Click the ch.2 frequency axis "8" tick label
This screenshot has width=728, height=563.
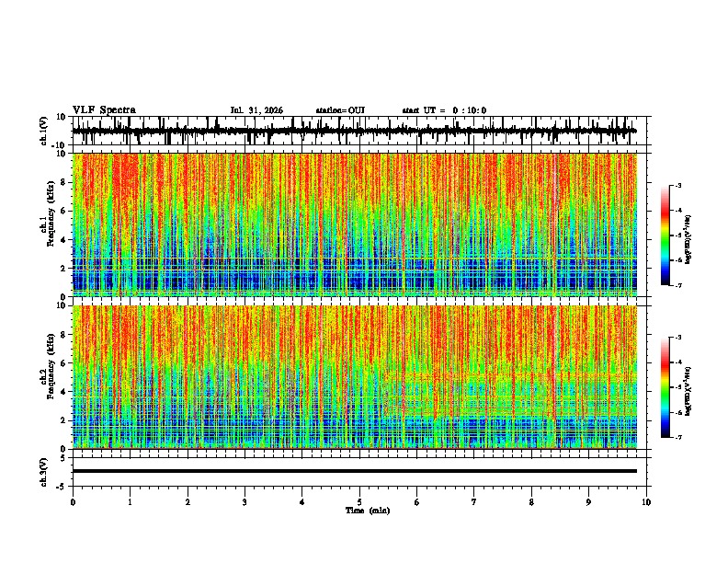click(x=63, y=335)
